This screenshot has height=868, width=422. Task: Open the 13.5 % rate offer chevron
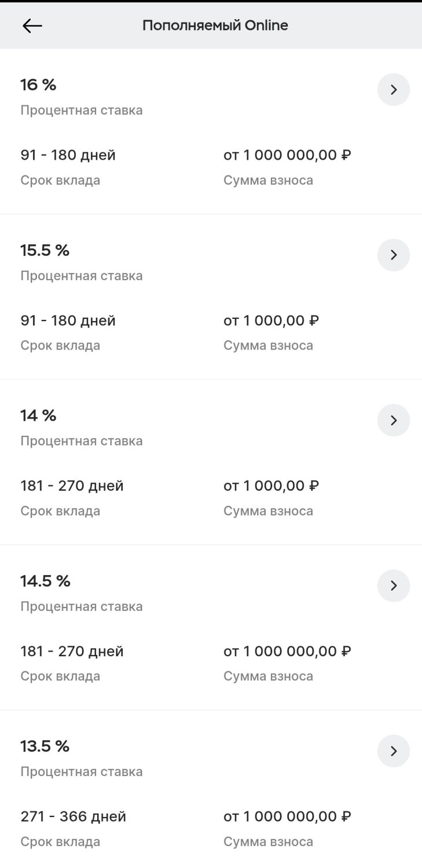click(x=394, y=751)
